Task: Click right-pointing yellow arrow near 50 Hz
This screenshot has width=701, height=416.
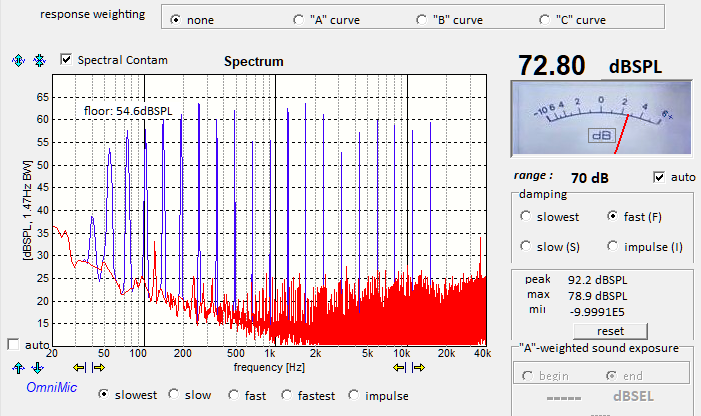Action: coord(98,367)
